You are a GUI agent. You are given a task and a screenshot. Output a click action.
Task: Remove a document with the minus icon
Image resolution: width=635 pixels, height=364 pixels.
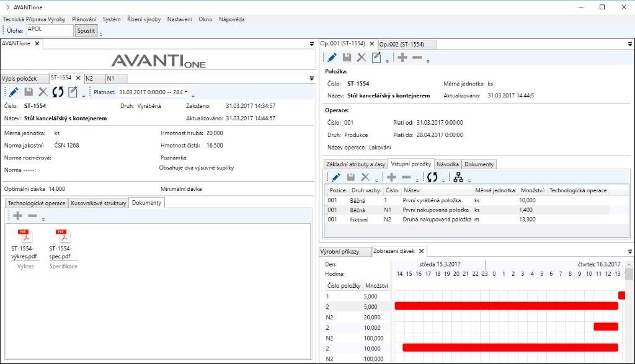click(x=32, y=215)
